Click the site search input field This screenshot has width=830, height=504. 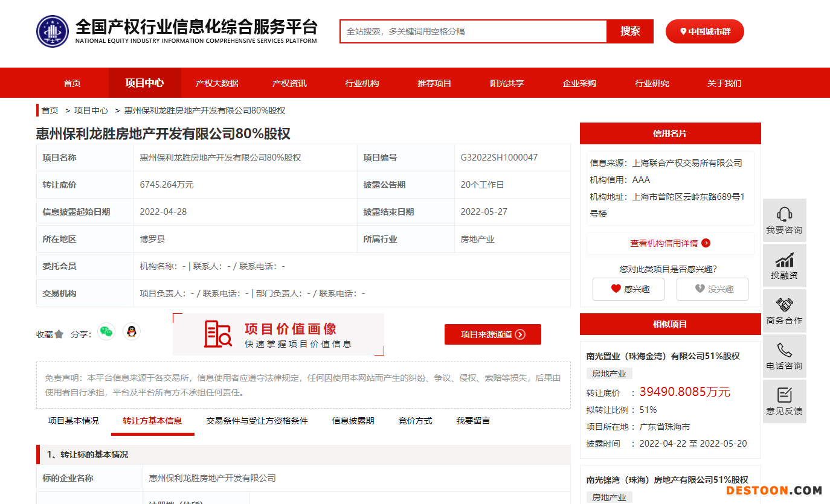pyautogui.click(x=473, y=31)
